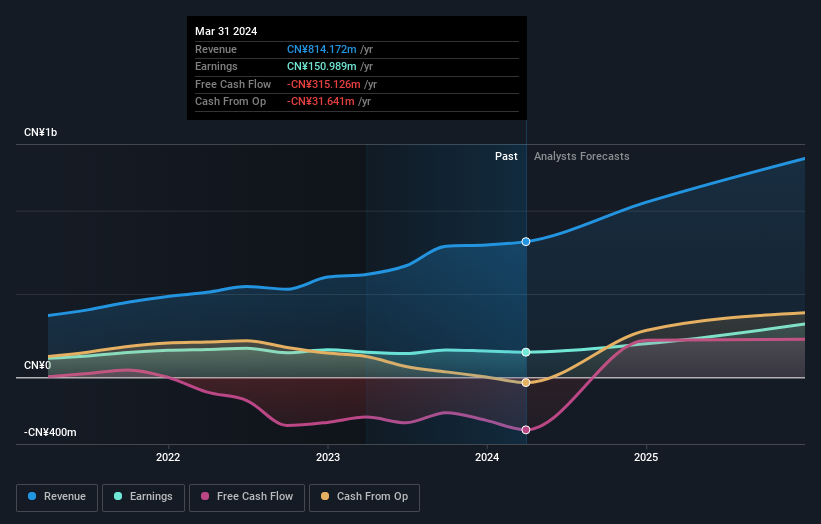This screenshot has height=524, width=821.
Task: Click the CN¥150.989m earnings value
Action: 321,66
